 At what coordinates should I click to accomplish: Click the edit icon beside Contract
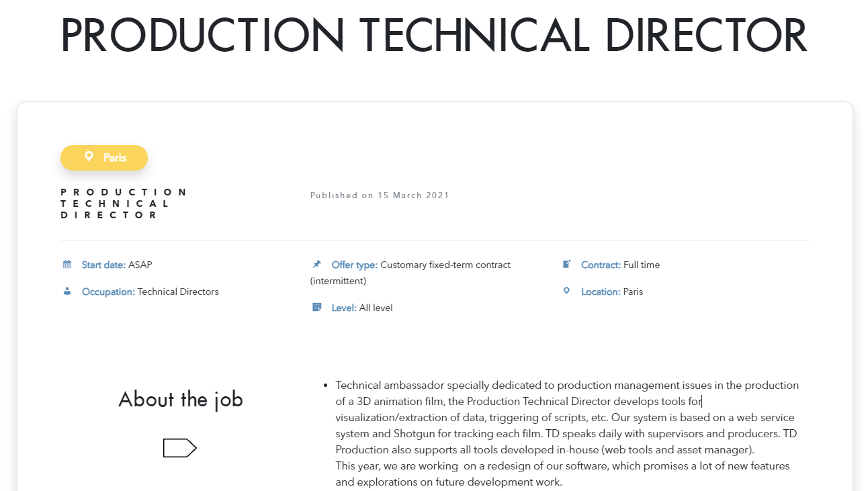566,265
